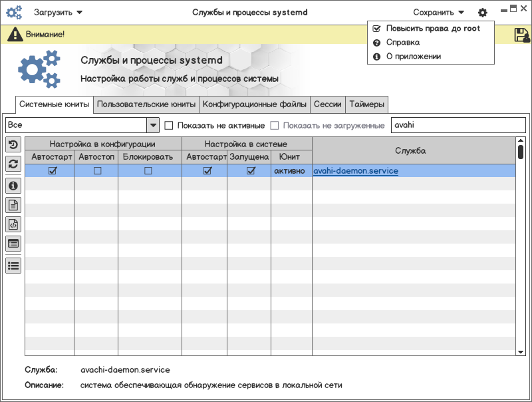Toggle the Блокировать checkbox for avahi-daemon
532x402 pixels.
pos(148,171)
